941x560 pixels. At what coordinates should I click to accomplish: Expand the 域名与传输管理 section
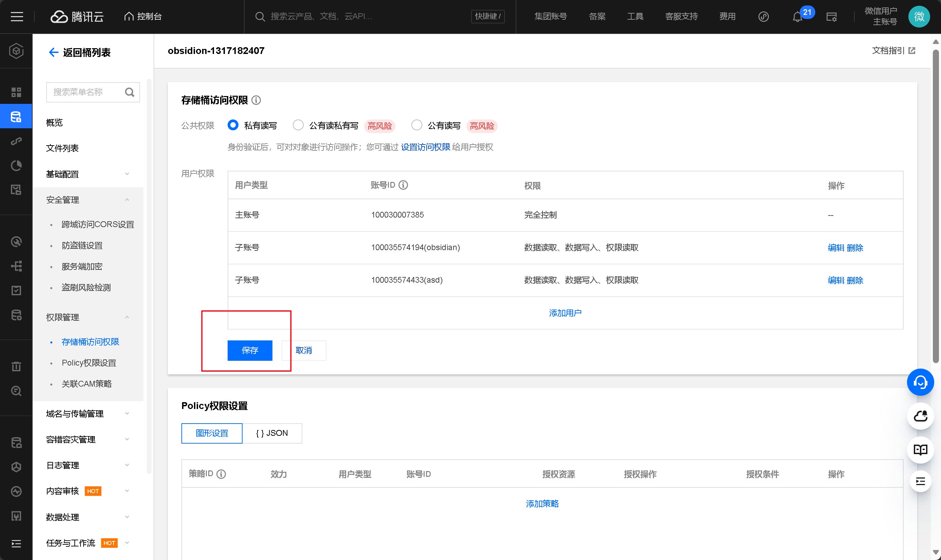click(x=88, y=414)
